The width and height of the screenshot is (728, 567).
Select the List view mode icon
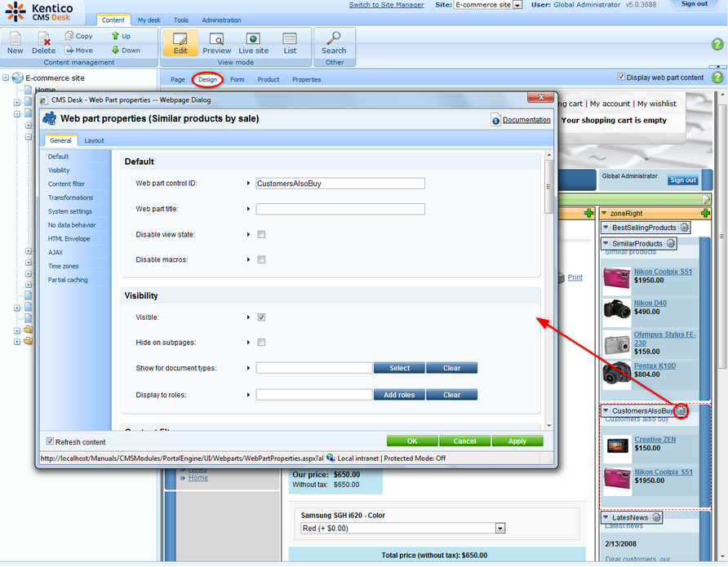(290, 42)
